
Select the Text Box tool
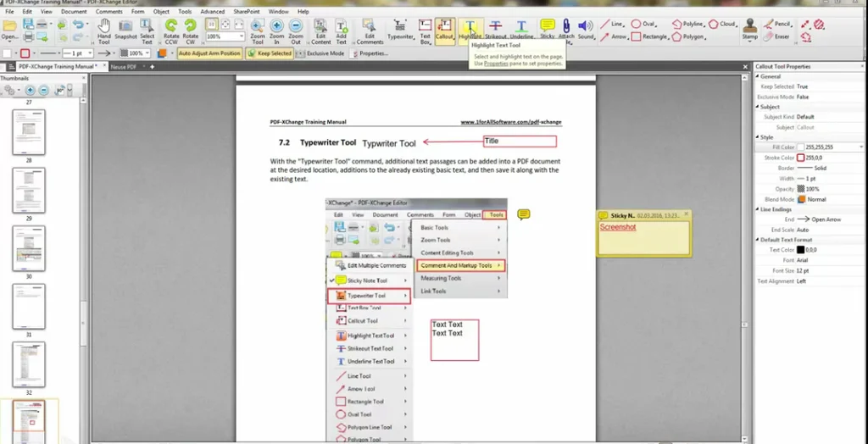(426, 31)
